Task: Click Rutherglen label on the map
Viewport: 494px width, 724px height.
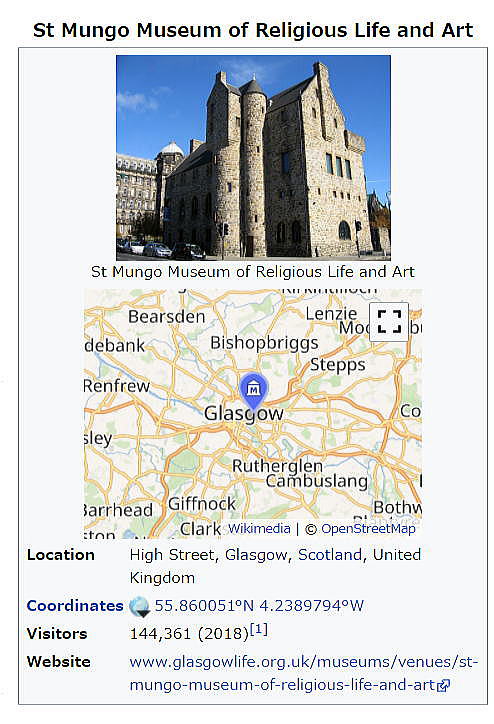Action: coord(277,466)
